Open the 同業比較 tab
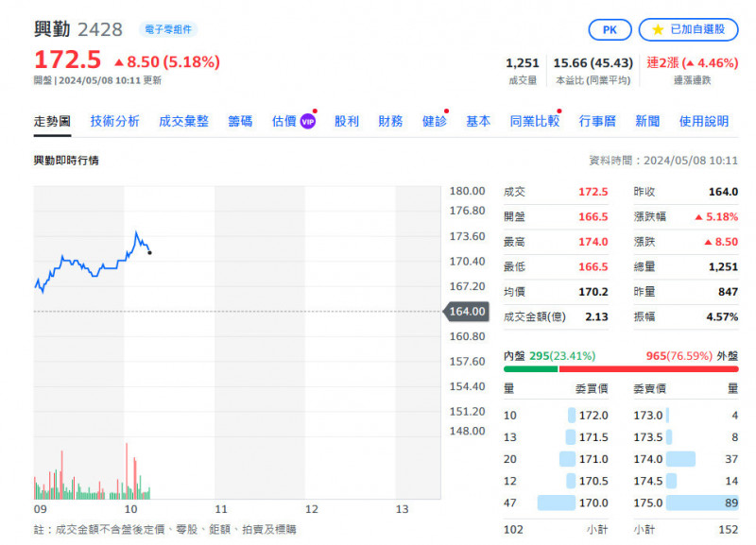 535,122
